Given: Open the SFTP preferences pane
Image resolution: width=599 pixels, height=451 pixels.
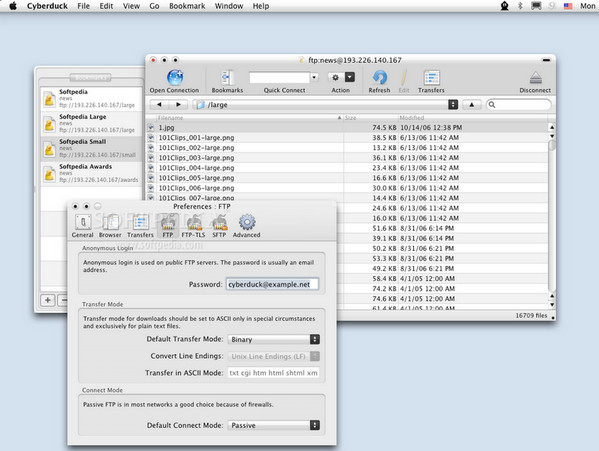Looking at the screenshot, I should pyautogui.click(x=220, y=222).
